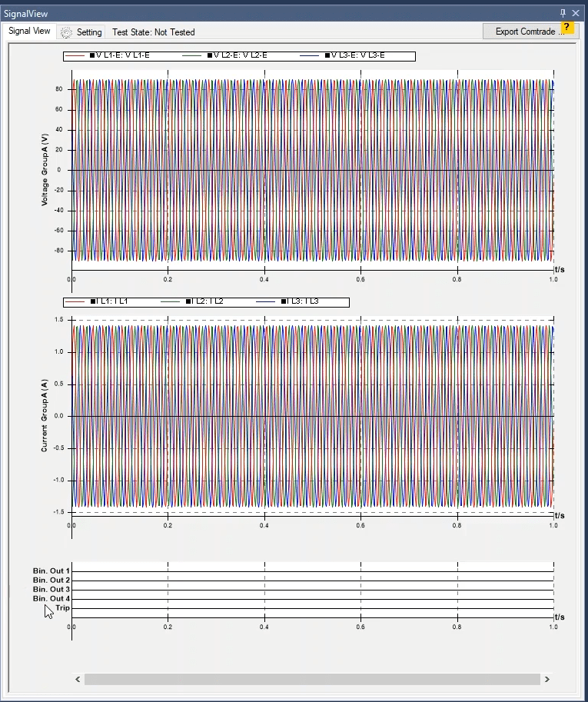Toggle the V L2-E legend marker
The image size is (588, 702).
pyautogui.click(x=209, y=55)
